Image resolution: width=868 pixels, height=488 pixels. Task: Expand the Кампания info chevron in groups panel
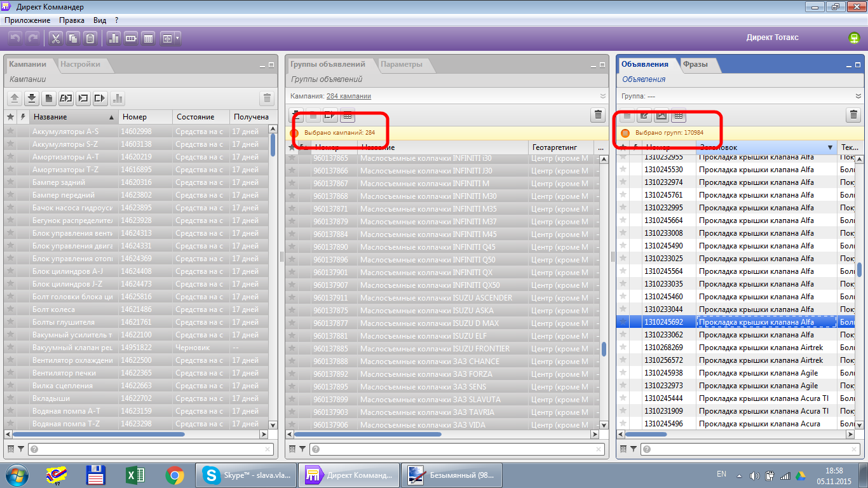point(602,96)
